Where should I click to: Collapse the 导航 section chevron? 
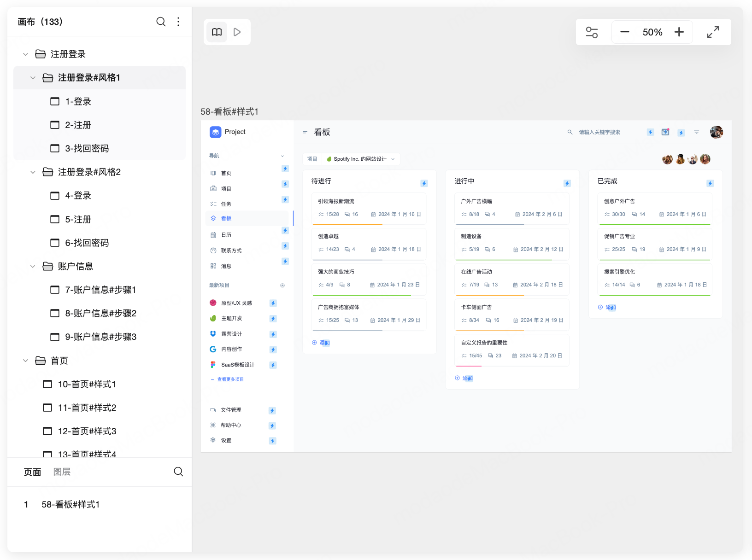(282, 156)
